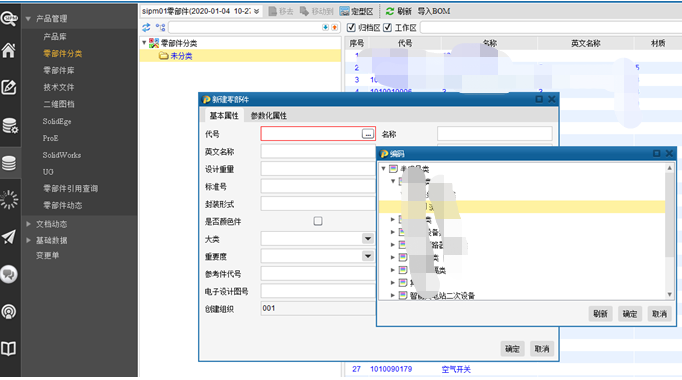Screen dimensions: 682x380
Task: Open the paper plane send icon in sidebar
Action: click(9, 237)
